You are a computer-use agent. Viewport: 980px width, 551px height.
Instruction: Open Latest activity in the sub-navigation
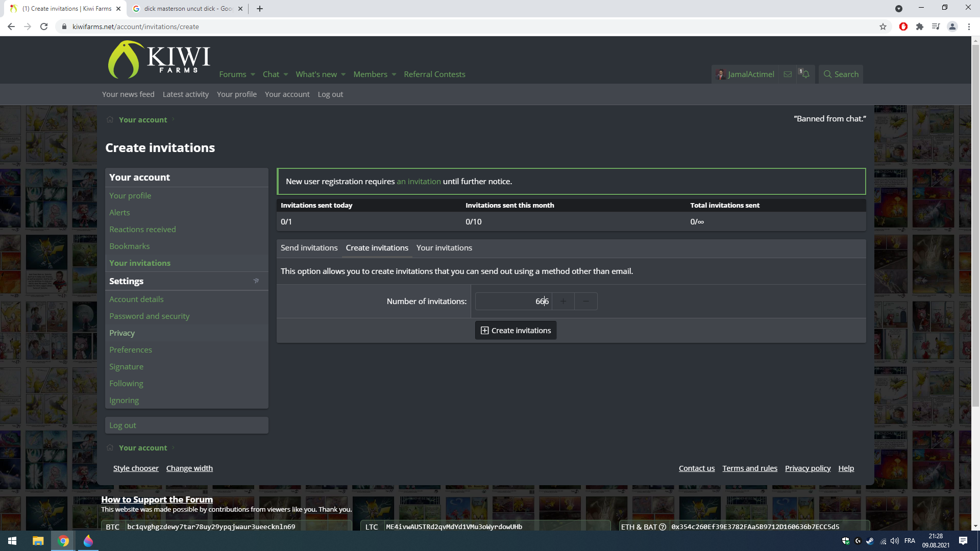point(186,94)
